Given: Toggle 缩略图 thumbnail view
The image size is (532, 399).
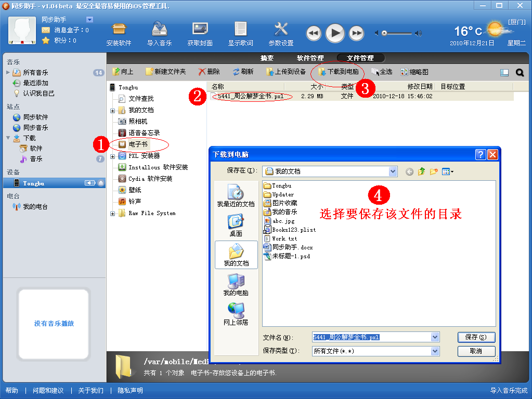Looking at the screenshot, I should (414, 72).
